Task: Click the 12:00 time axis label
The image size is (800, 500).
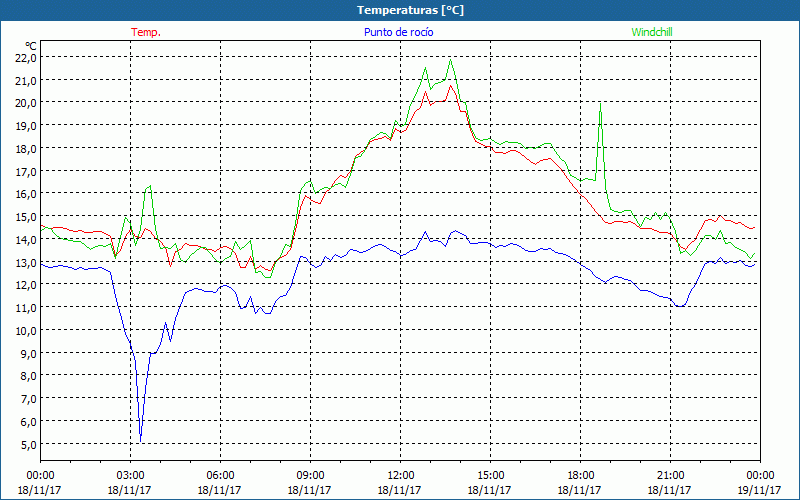Action: coord(400,476)
